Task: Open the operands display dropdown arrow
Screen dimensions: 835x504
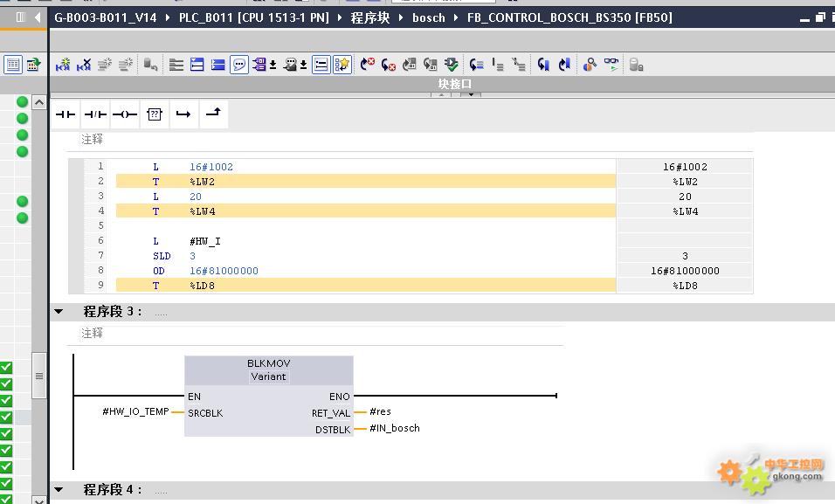Action: point(273,66)
